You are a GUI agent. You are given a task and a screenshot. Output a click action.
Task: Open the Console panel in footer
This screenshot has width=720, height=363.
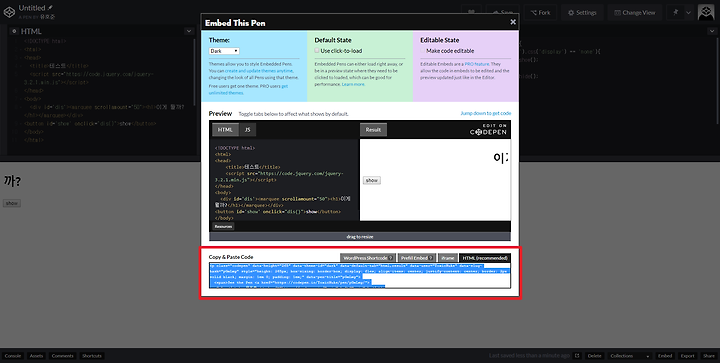(13, 356)
